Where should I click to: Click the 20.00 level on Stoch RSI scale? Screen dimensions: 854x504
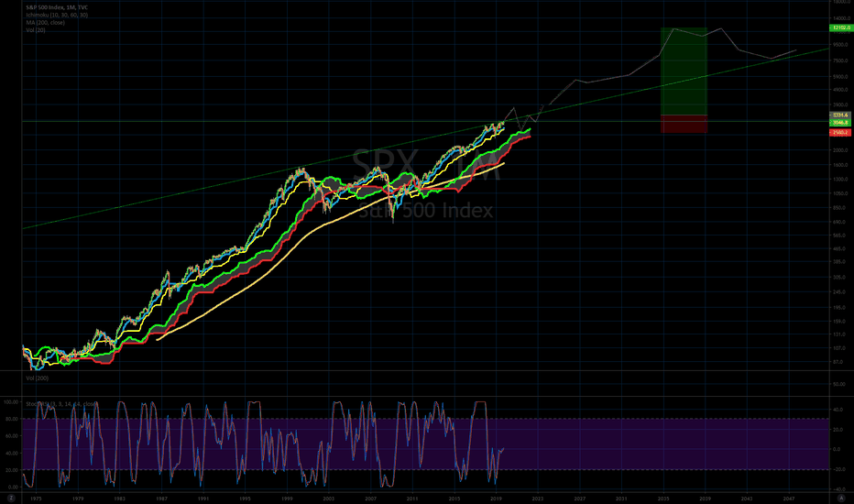tap(11, 470)
